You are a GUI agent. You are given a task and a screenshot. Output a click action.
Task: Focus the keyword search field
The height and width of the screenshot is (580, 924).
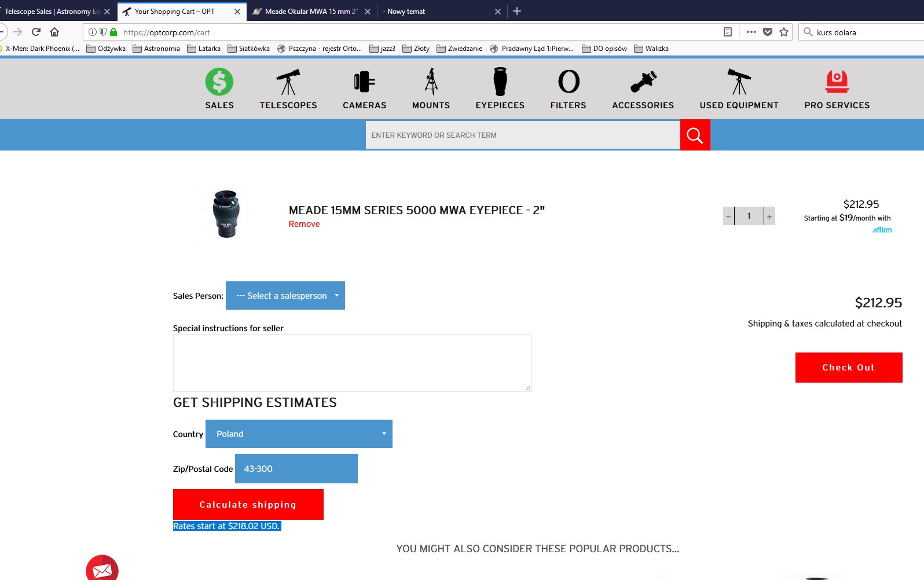tap(523, 135)
